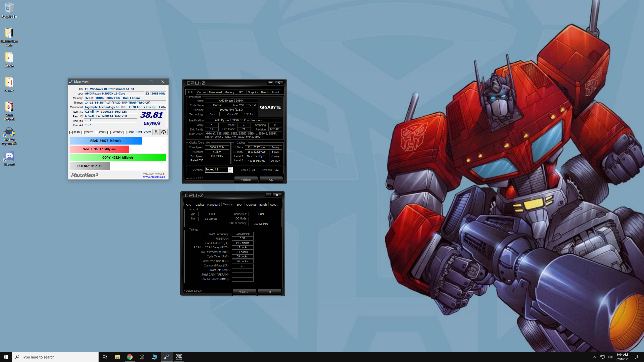Enable the COPY checkbox in MaxxMem

click(97, 132)
